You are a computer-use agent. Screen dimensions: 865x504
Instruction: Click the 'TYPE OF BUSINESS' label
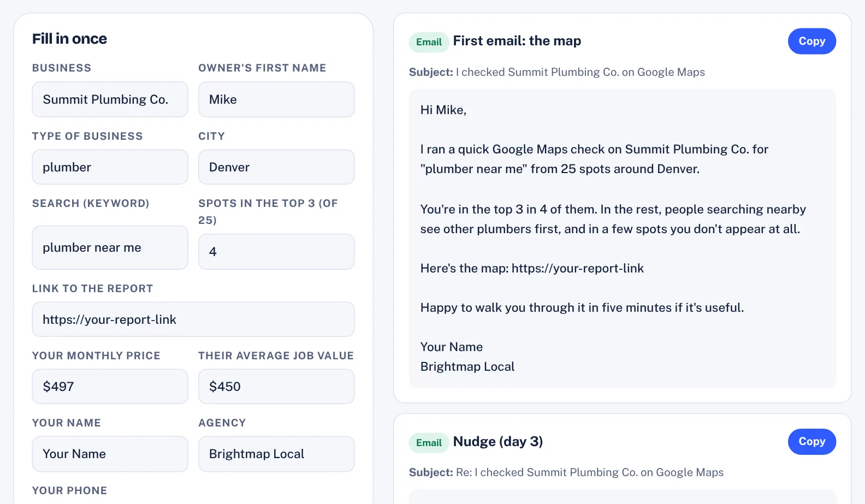(87, 136)
